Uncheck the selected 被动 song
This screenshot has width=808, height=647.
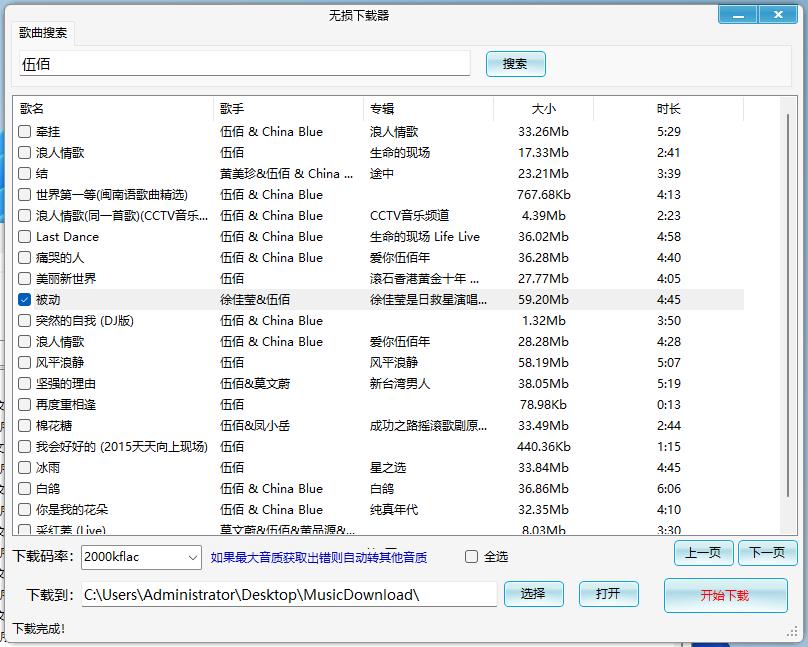pos(23,299)
